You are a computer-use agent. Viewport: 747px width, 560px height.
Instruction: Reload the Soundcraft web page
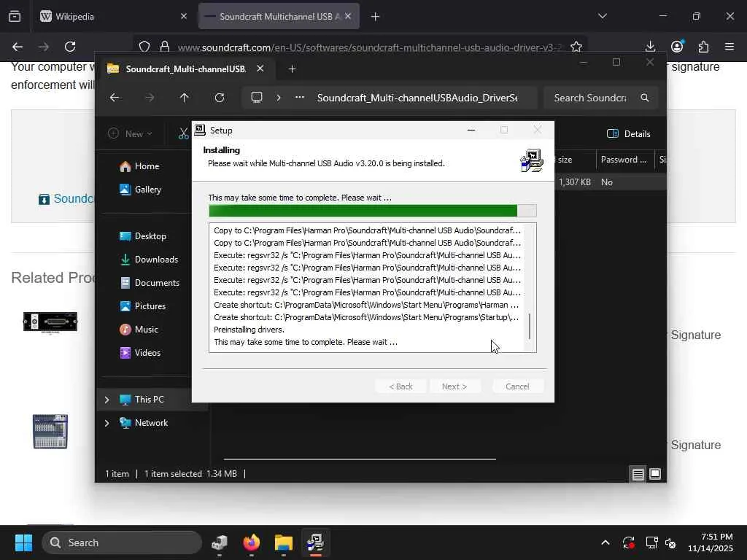coord(70,47)
